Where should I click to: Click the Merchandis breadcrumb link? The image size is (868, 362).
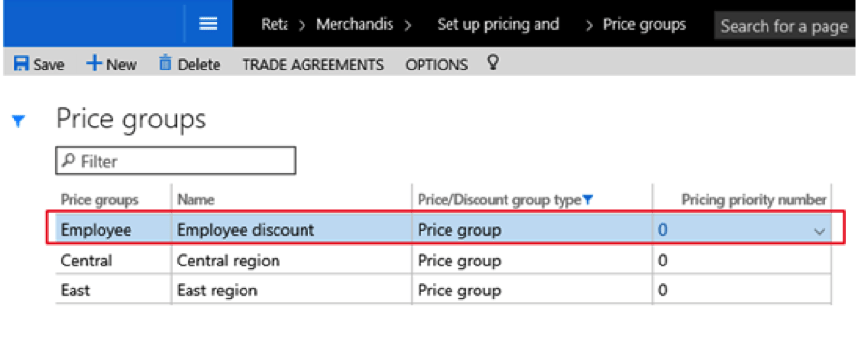[355, 25]
